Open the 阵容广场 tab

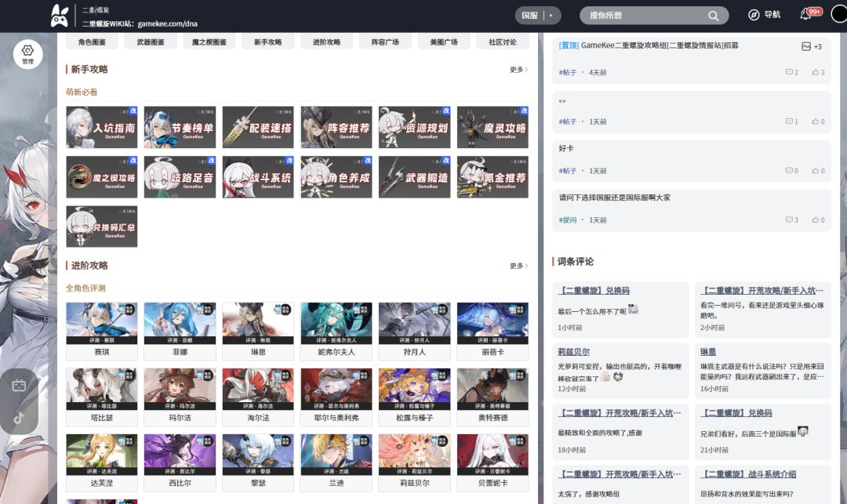[x=385, y=42]
